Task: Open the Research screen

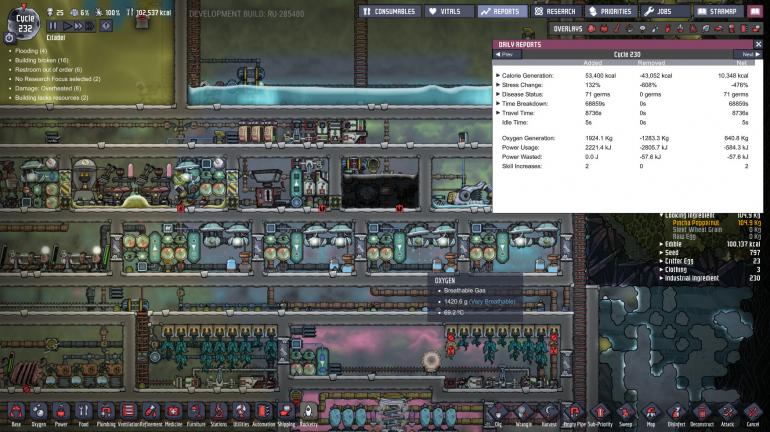Action: click(x=556, y=11)
